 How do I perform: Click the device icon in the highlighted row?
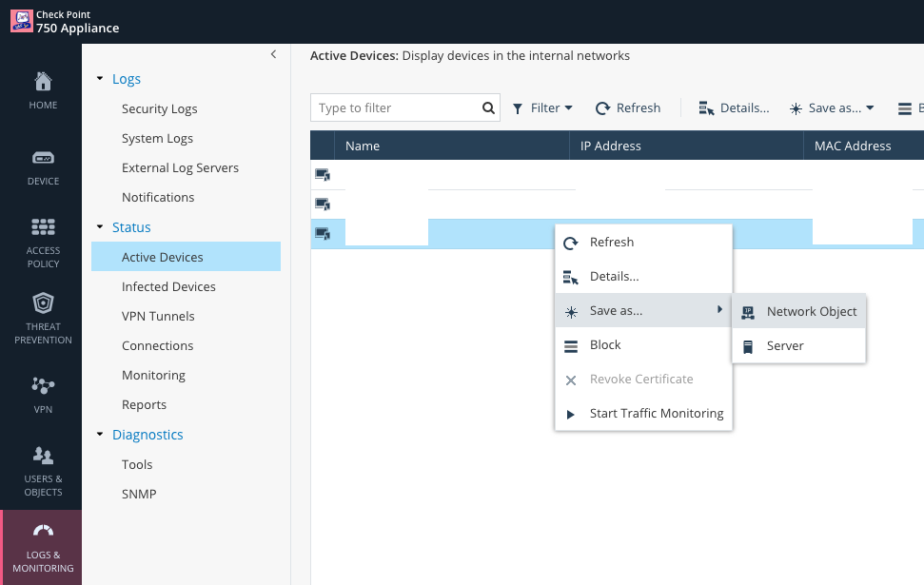click(323, 233)
